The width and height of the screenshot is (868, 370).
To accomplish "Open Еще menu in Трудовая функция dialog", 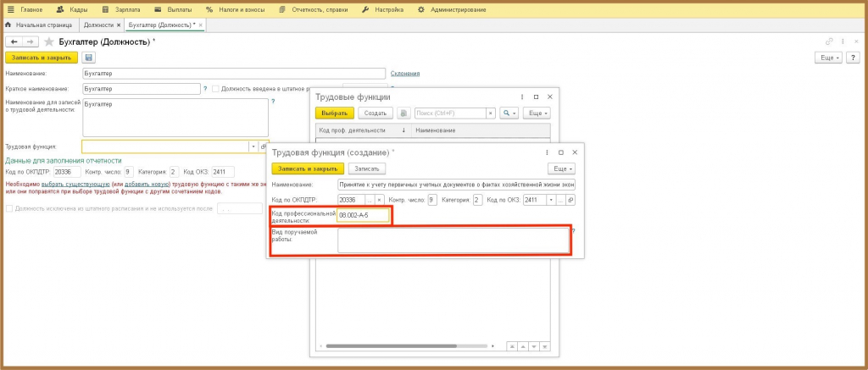I will coord(561,168).
